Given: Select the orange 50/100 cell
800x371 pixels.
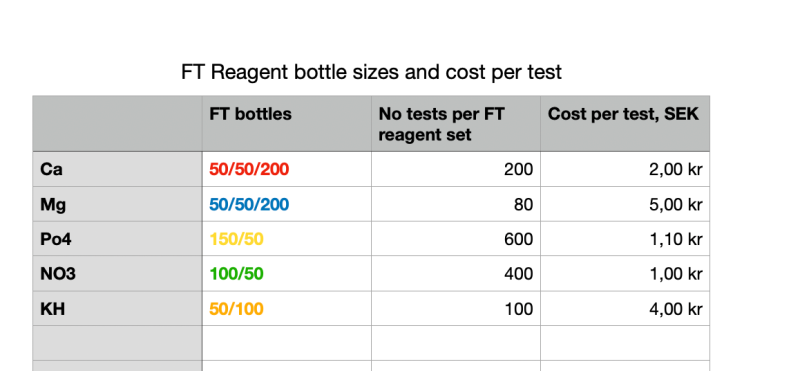Looking at the screenshot, I should pos(287,308).
